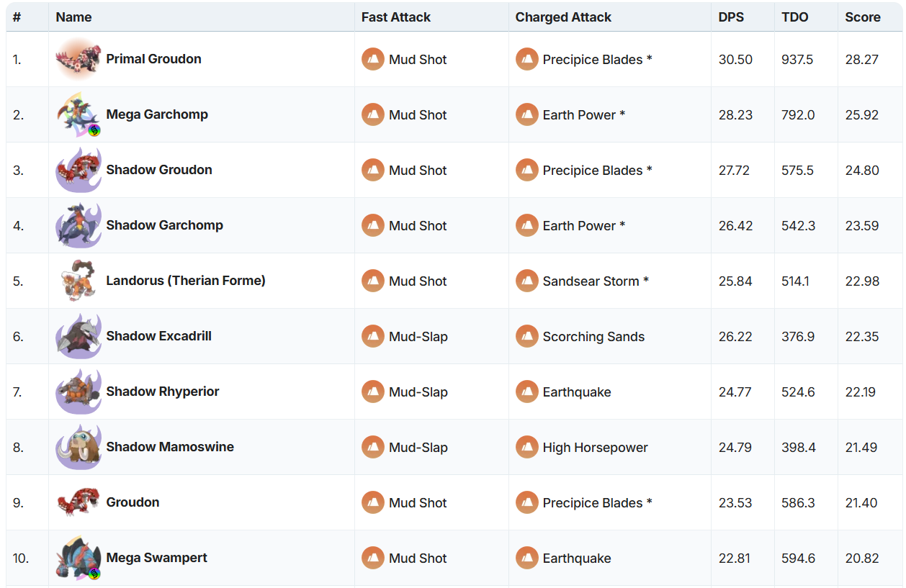906x588 pixels.
Task: Click Primal Groudon's Precipice Blades move
Action: tap(597, 60)
